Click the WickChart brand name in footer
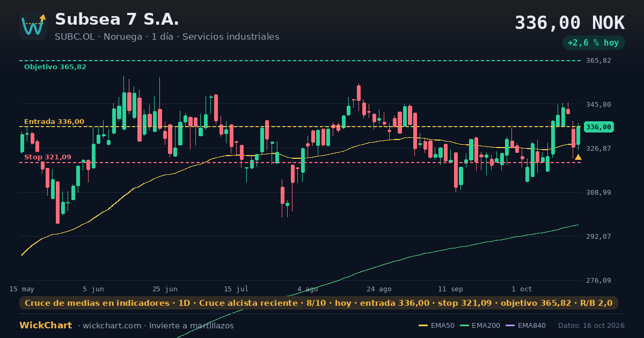The height and width of the screenshot is (338, 644). click(x=46, y=326)
